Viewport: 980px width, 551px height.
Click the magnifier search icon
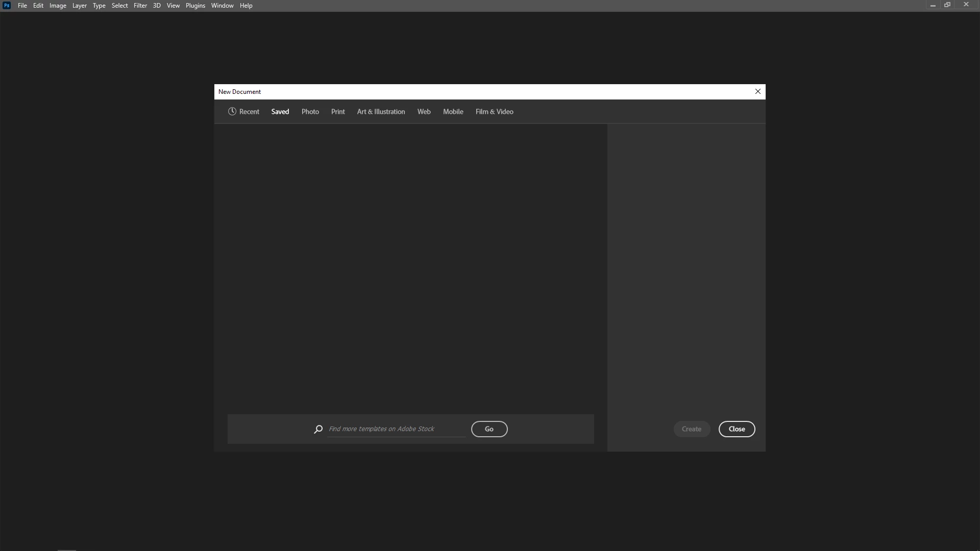[x=318, y=429]
